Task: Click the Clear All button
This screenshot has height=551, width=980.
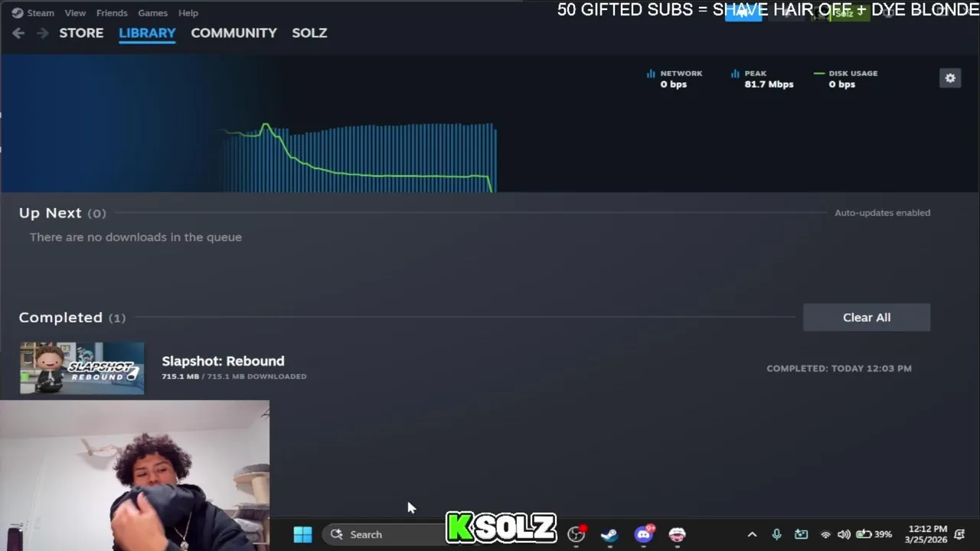Action: [867, 318]
